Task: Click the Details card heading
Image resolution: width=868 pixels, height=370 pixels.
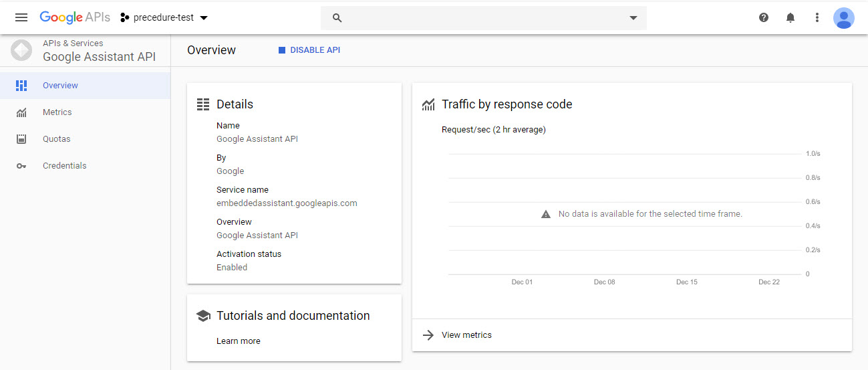Action: tap(235, 104)
